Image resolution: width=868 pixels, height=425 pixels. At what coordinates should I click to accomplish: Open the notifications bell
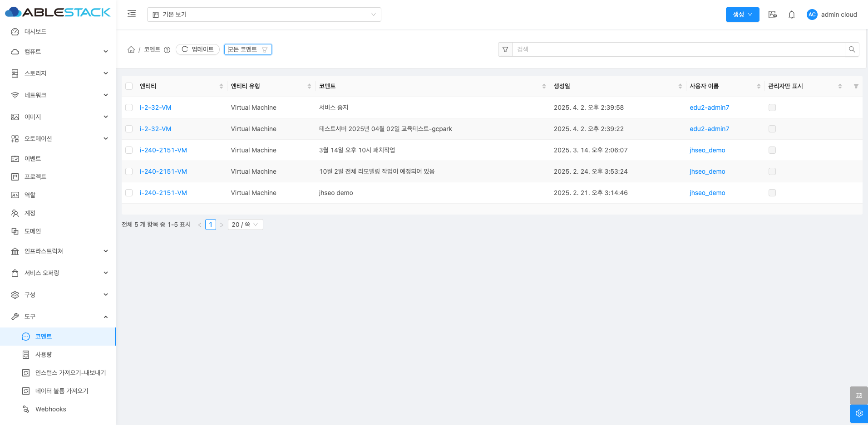pos(792,15)
